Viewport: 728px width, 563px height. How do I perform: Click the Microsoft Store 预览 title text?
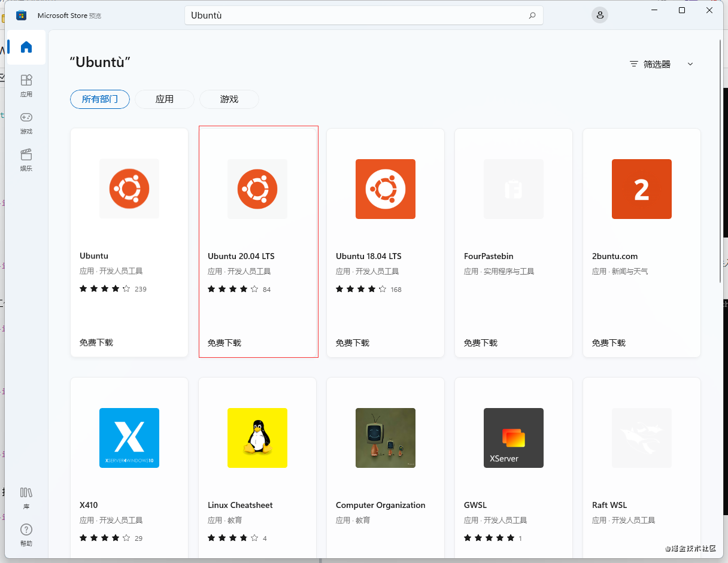(69, 16)
